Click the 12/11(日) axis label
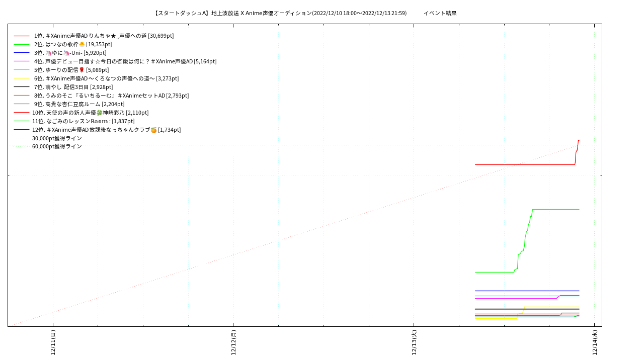This screenshot has width=644, height=362. tap(53, 342)
